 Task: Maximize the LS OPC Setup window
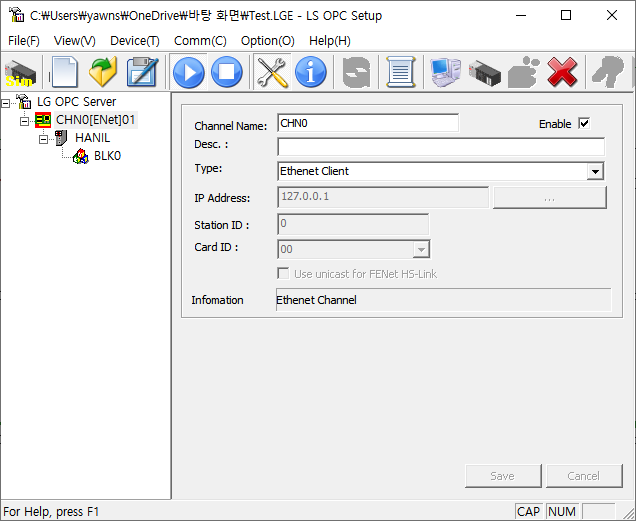[x=566, y=15]
